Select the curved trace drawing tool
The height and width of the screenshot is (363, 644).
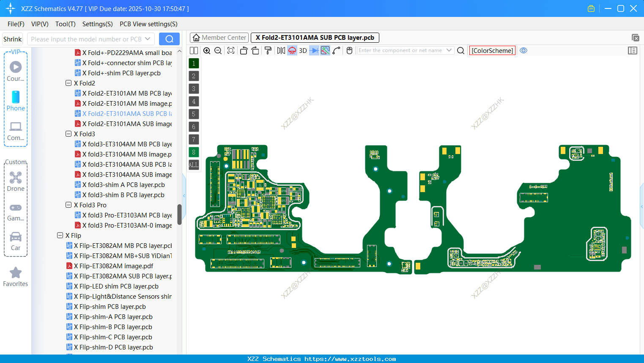point(336,50)
